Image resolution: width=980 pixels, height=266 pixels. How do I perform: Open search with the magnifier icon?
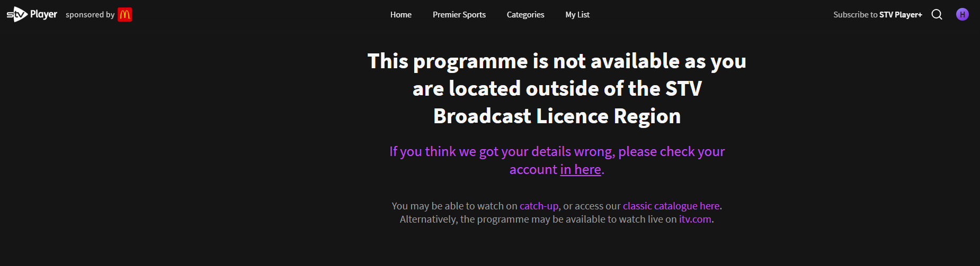937,14
